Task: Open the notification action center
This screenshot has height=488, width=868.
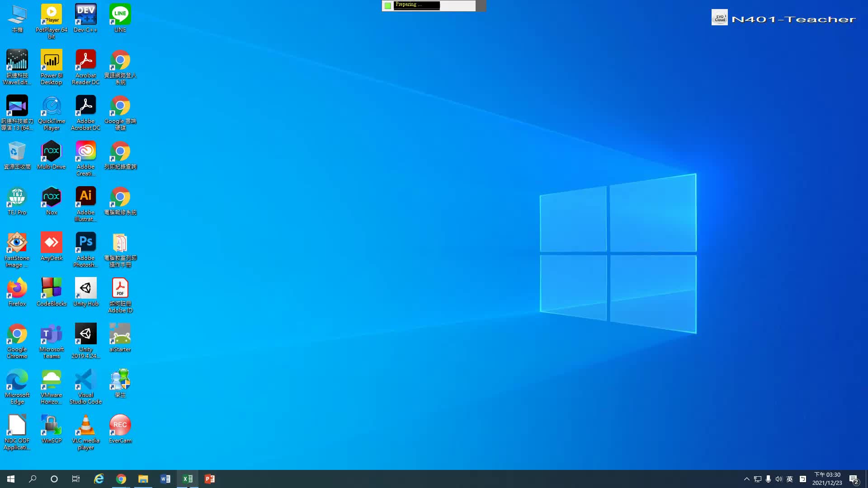Action: point(854,479)
